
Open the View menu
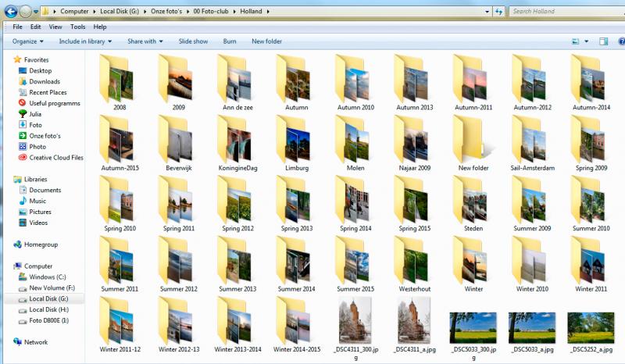[55, 27]
